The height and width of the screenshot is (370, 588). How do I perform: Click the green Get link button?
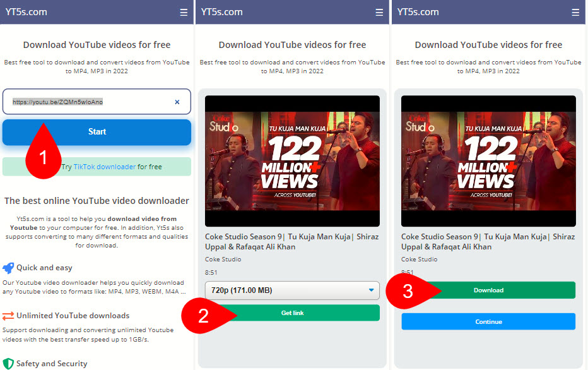pos(292,313)
